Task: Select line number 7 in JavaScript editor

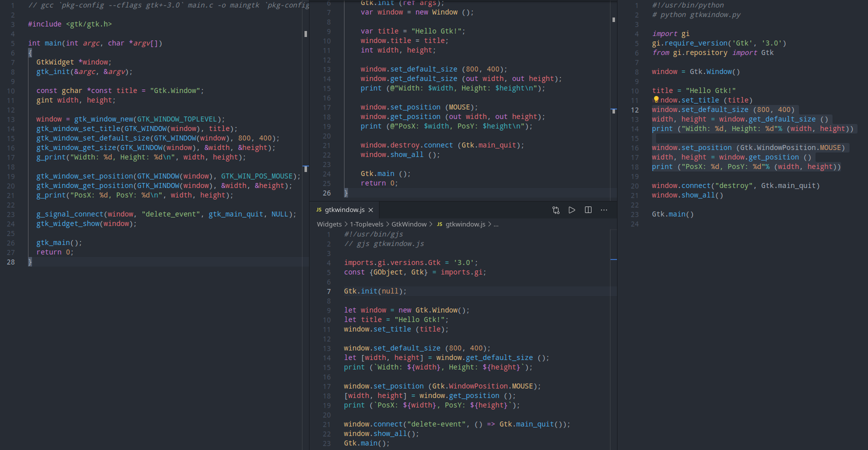Action: [x=328, y=291]
